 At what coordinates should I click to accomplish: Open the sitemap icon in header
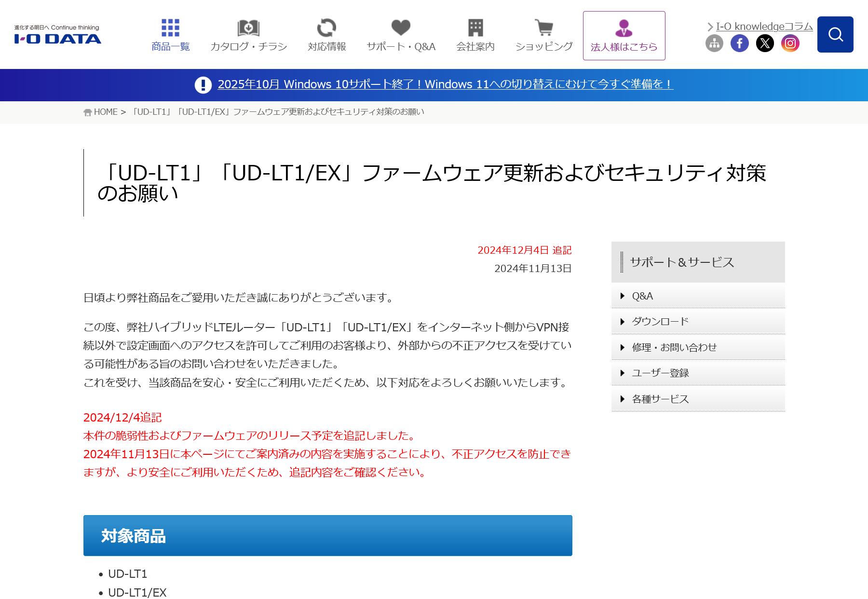tap(714, 43)
